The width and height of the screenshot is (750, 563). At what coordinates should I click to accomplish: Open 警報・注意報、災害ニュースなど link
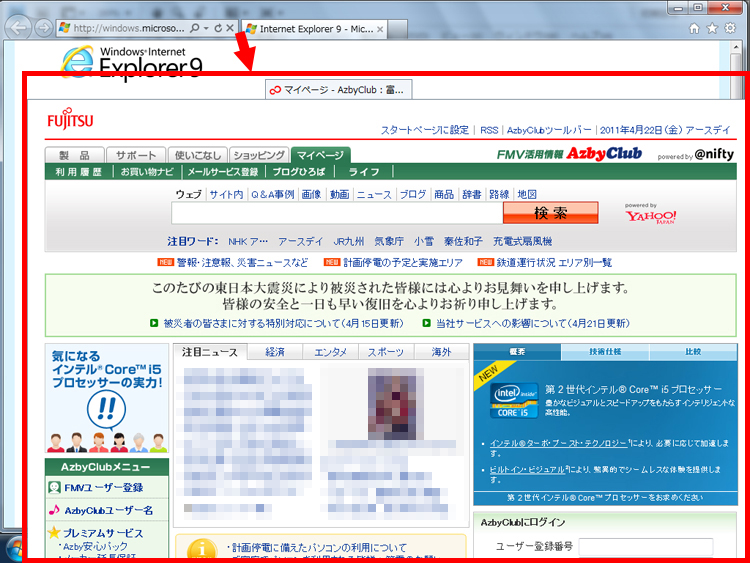(243, 263)
